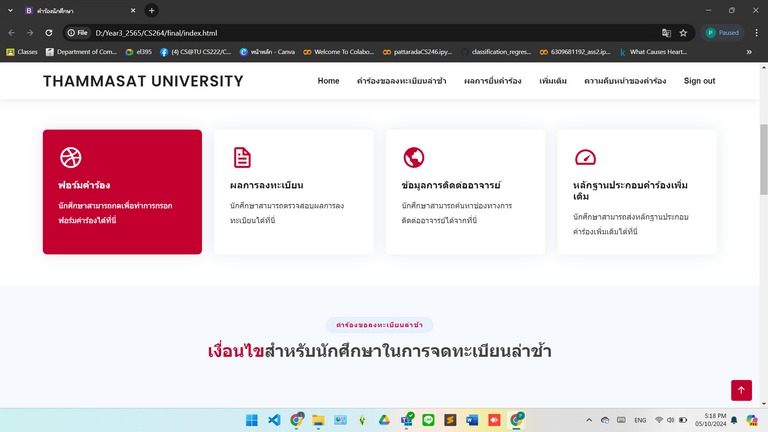Image resolution: width=768 pixels, height=432 pixels.
Task: Click the basketball icon on the red card
Action: (x=70, y=157)
